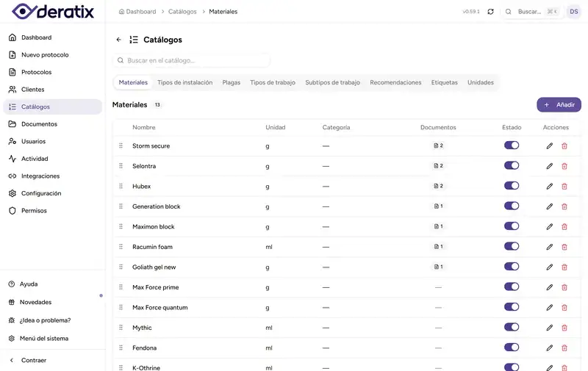The width and height of the screenshot is (588, 371).
Task: Delete the Generation block entry
Action: coord(564,206)
